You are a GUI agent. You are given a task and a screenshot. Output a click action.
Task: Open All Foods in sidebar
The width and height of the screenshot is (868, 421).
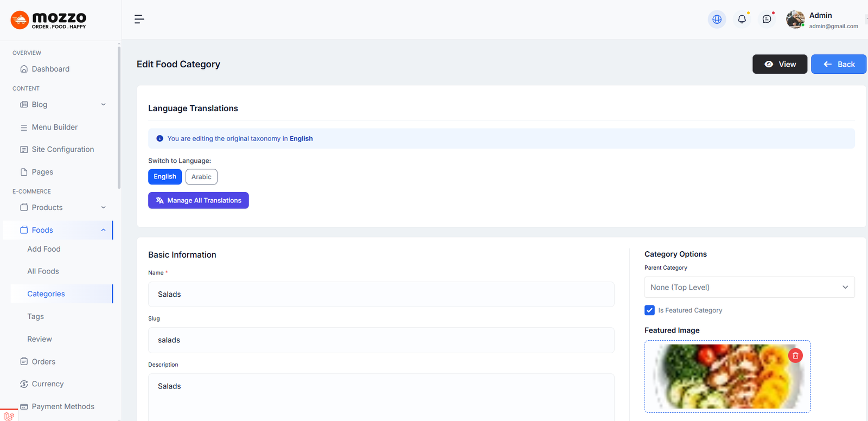click(x=43, y=271)
